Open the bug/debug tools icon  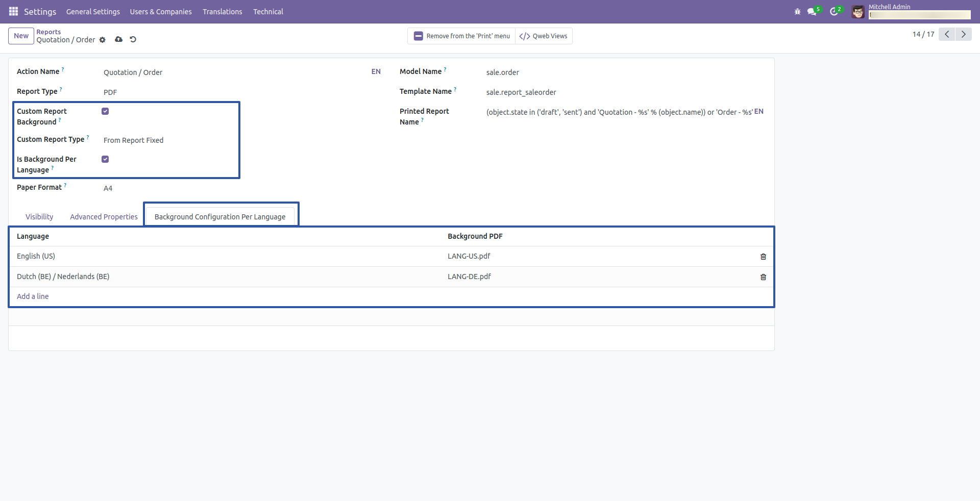tap(798, 11)
